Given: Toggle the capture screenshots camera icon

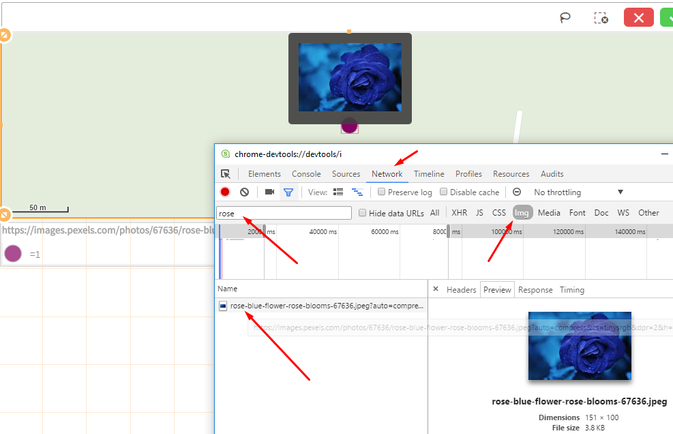Looking at the screenshot, I should click(270, 192).
